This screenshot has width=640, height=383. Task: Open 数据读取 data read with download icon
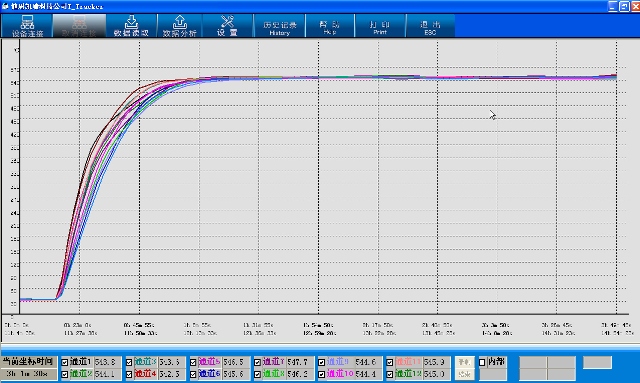[x=131, y=26]
